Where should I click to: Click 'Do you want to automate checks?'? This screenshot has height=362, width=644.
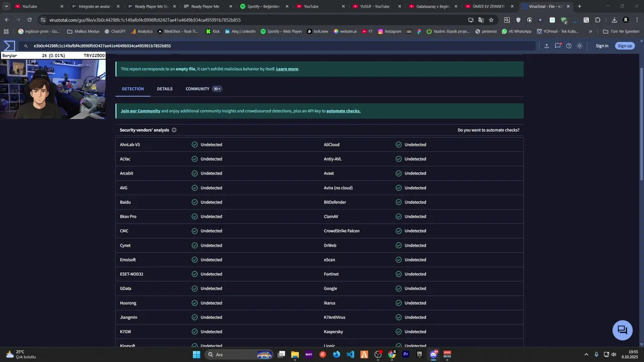tap(489, 130)
